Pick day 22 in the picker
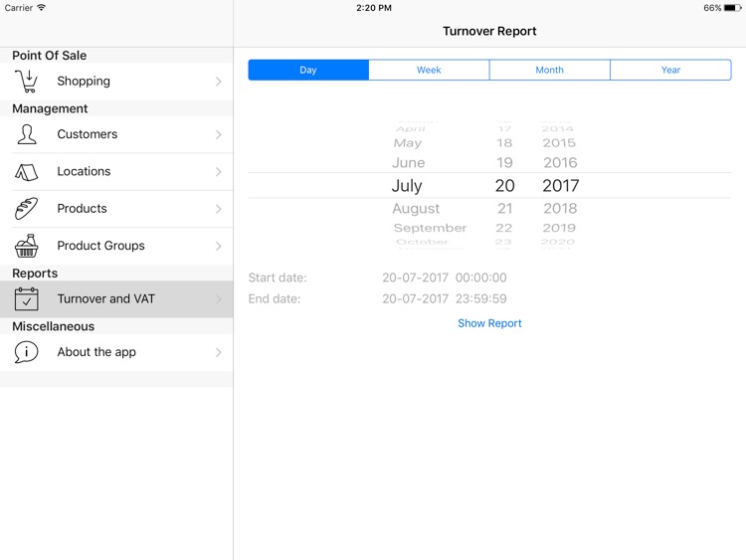This screenshot has width=746, height=560. [x=504, y=228]
